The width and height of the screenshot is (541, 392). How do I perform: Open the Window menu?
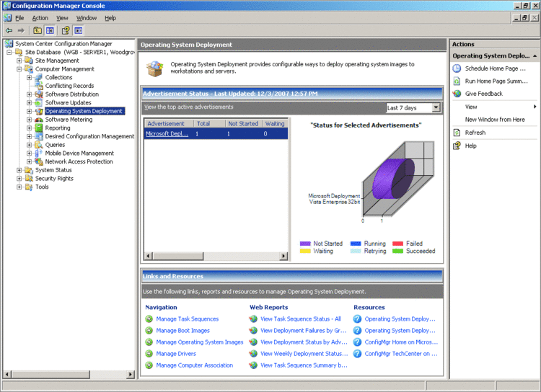[x=87, y=18]
